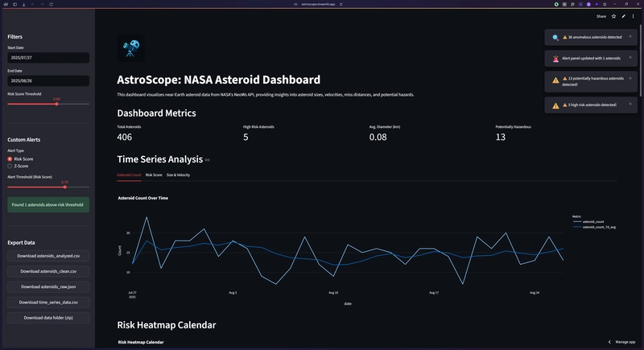Click the Custom Alerts sidebar heading
This screenshot has height=350, width=644.
[24, 140]
